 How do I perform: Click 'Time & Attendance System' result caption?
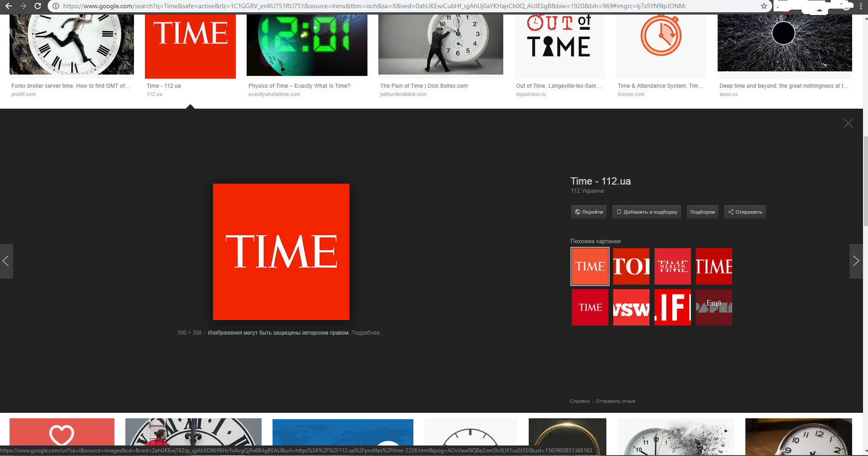tap(660, 86)
